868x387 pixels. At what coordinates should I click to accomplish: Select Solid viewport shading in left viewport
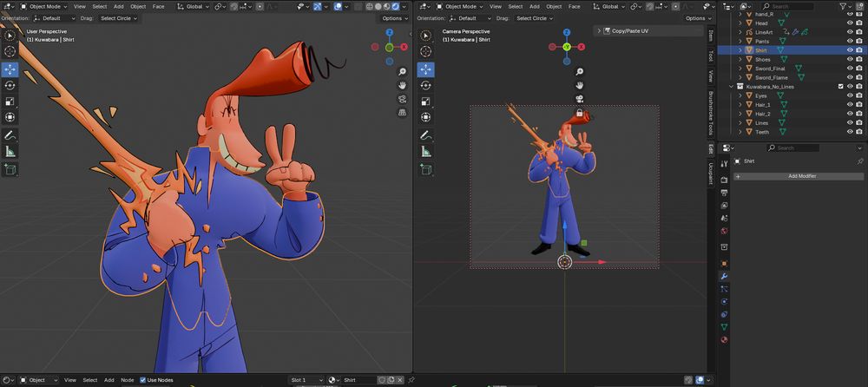(379, 7)
